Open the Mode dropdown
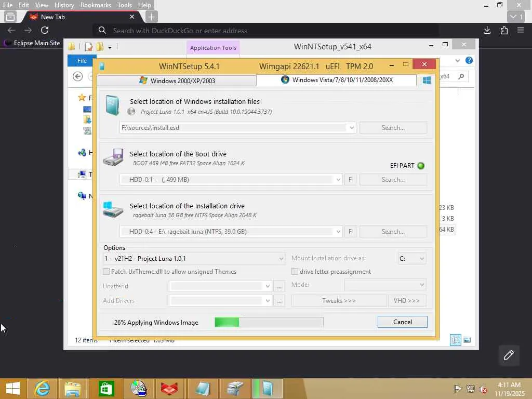Viewport: 532px width, 399px height. (385, 284)
